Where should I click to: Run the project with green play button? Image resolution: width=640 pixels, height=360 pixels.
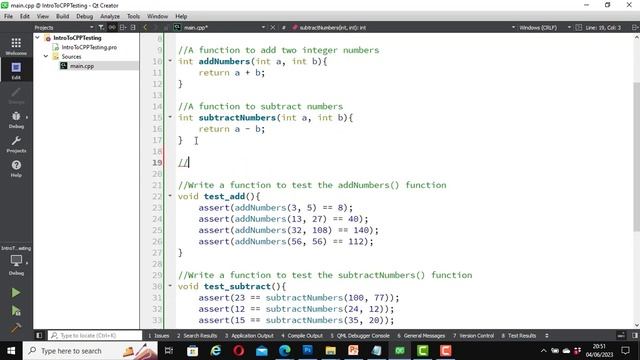[16, 293]
